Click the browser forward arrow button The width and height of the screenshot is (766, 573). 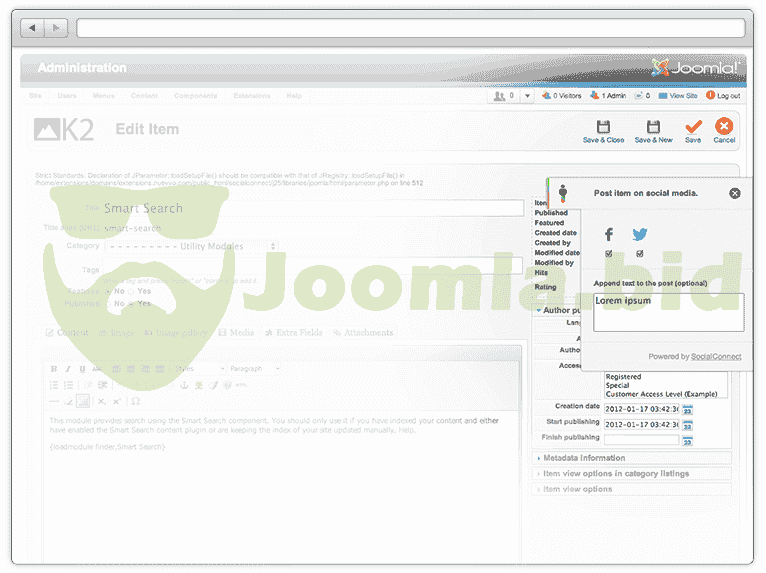point(56,28)
